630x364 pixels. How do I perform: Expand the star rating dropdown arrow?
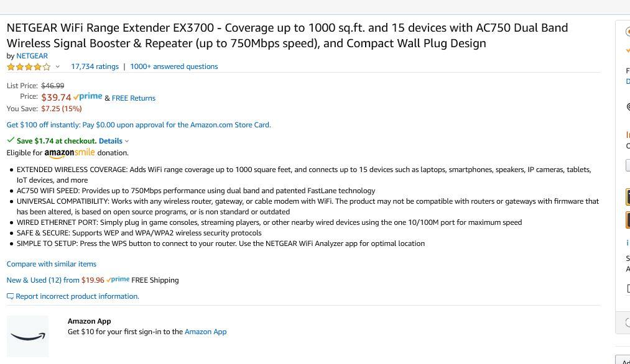57,66
